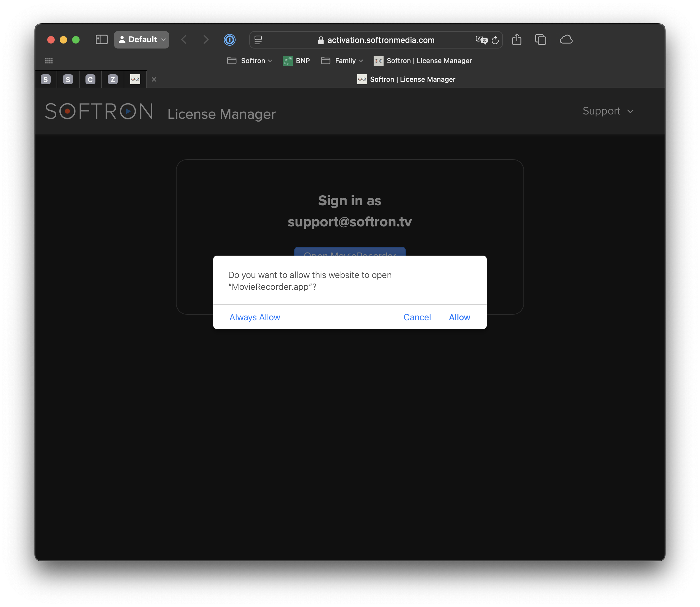Open the BNP bookmark
Image resolution: width=700 pixels, height=607 pixels.
coord(296,61)
